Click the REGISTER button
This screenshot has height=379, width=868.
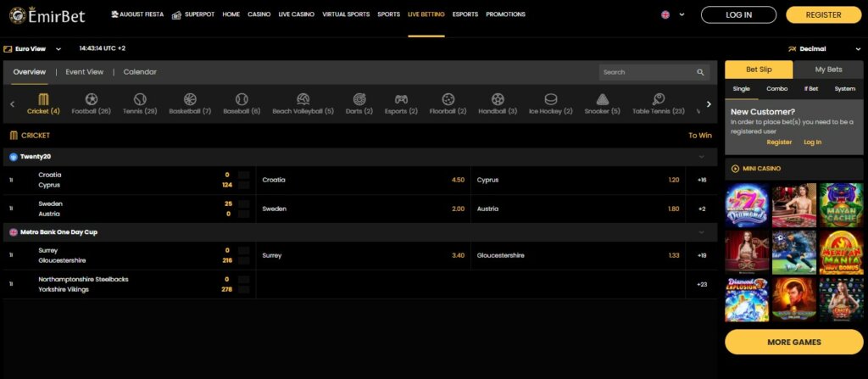[x=823, y=15]
